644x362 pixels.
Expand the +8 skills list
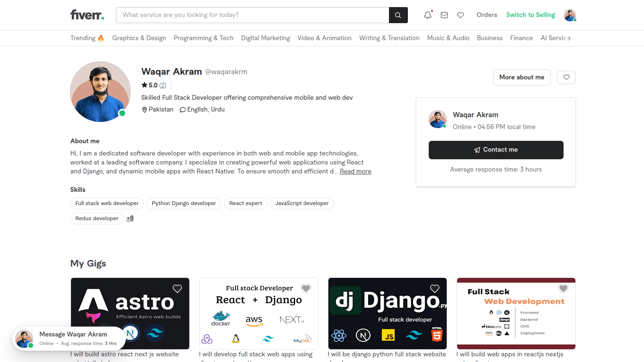pos(130,218)
